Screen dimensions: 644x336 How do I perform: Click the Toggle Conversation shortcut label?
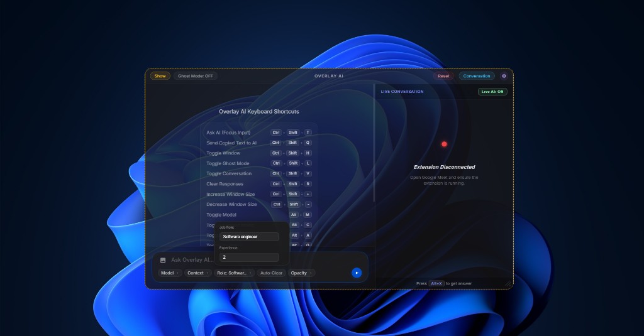[229, 173]
